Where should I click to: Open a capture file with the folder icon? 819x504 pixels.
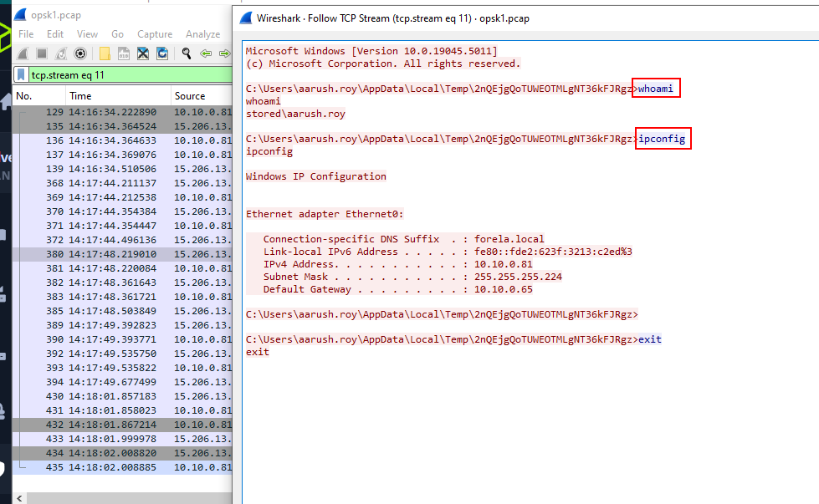click(105, 53)
